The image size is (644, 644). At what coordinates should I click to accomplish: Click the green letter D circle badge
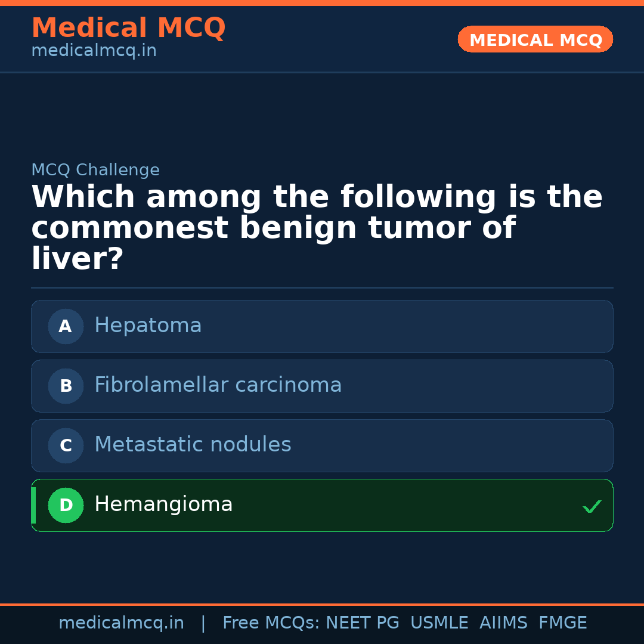click(x=66, y=505)
